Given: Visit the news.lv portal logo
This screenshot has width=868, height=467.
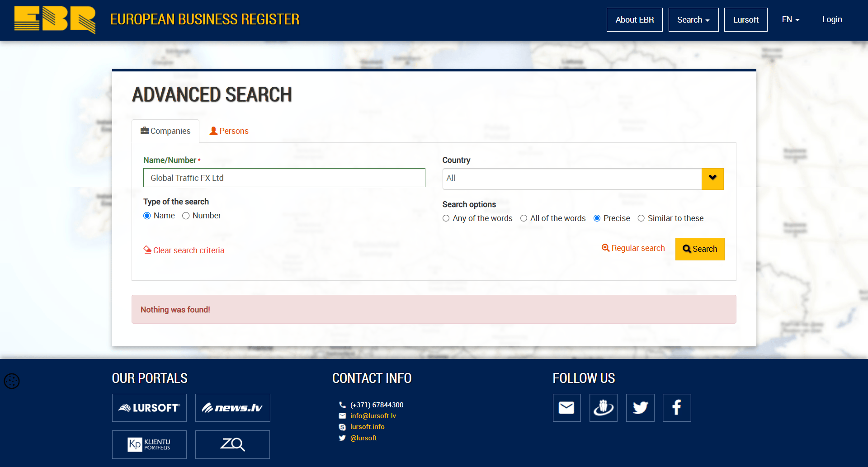Looking at the screenshot, I should tap(232, 408).
